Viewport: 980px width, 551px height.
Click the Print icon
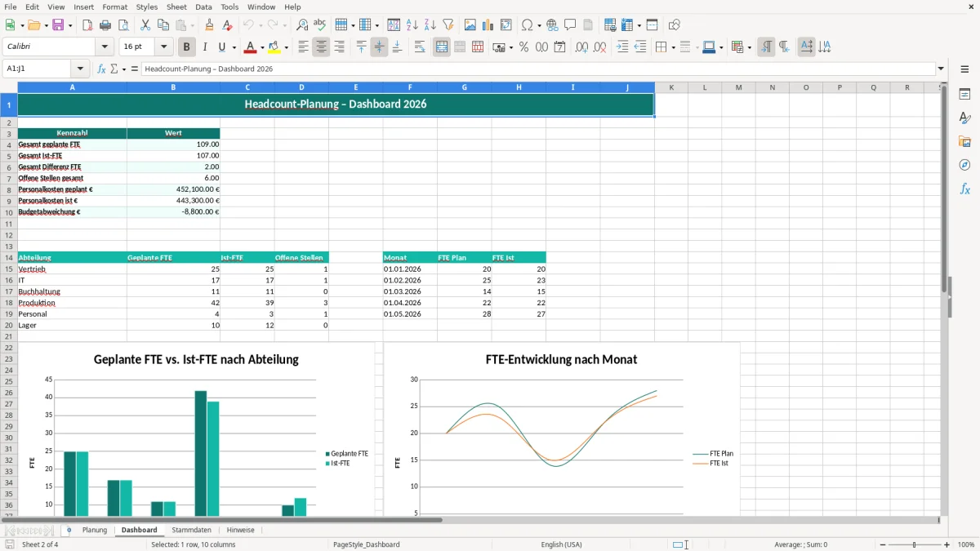(105, 25)
